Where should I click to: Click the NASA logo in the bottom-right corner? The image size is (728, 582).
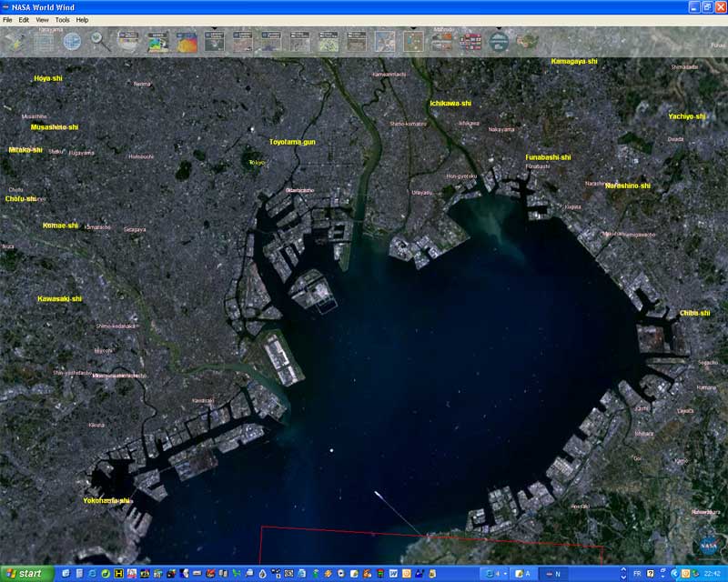709,546
